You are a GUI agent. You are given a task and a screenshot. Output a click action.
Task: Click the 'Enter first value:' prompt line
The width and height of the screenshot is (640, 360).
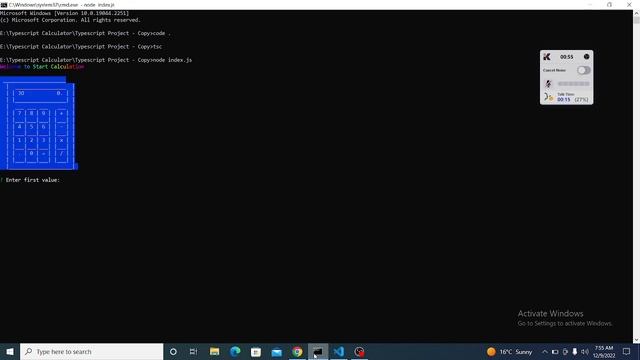(31, 180)
